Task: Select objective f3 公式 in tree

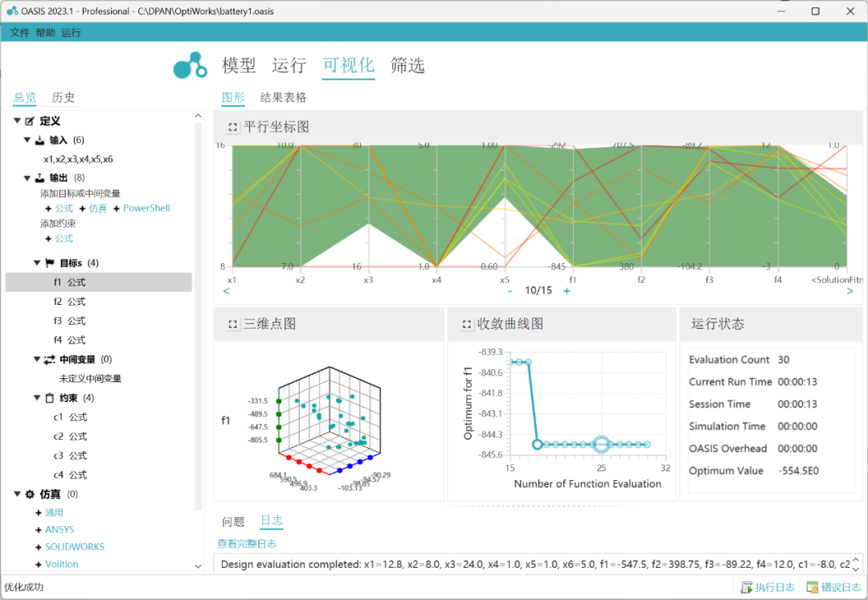Action: pyautogui.click(x=70, y=322)
